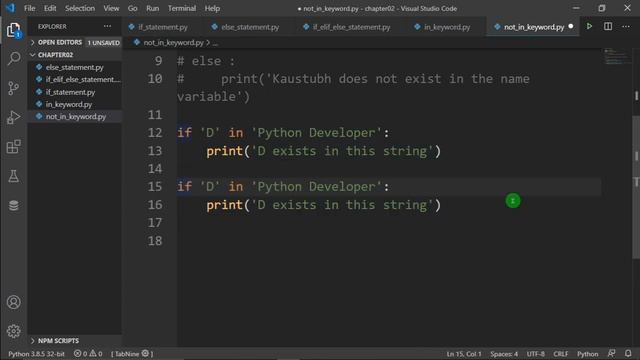Image resolution: width=640 pixels, height=360 pixels.
Task: Click 'D exists in this string' on line 13
Action: (342, 151)
